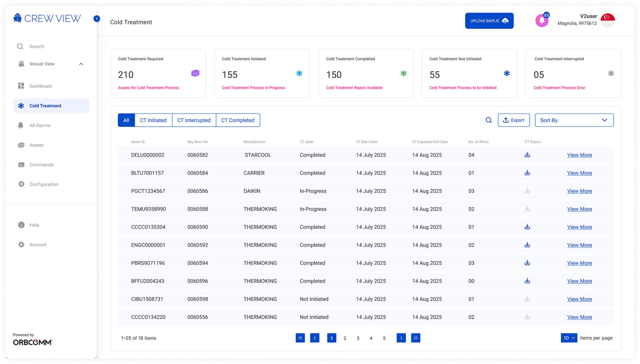
Task: Open View More for PGCT1234567 row
Action: [x=580, y=191]
